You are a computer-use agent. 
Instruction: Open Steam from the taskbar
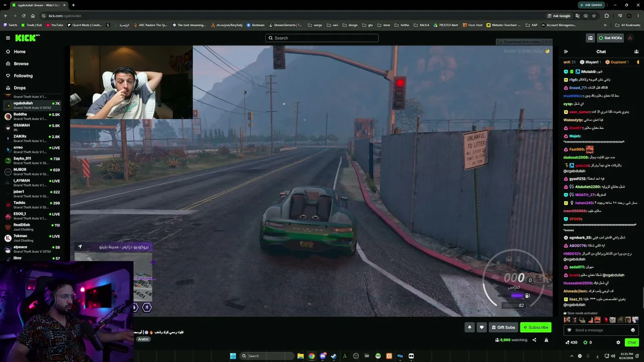[x=334, y=356]
